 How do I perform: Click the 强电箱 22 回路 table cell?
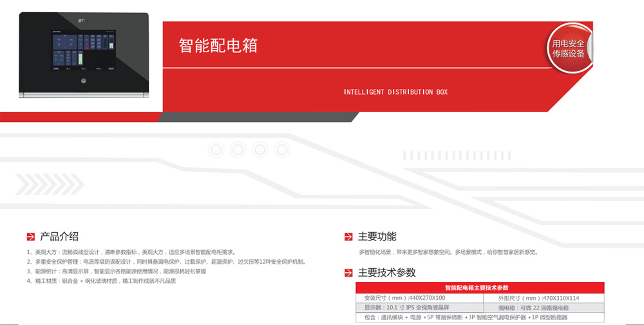(x=543, y=308)
